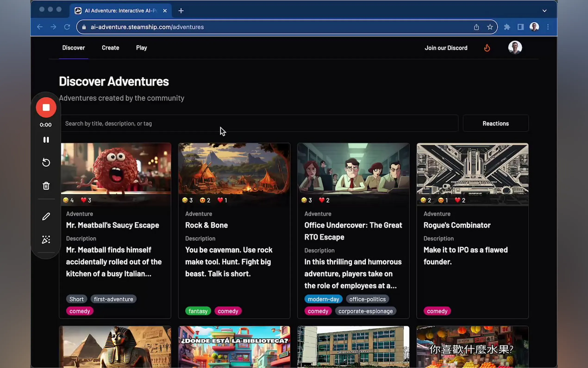Delete the recording with trash icon
588x368 pixels.
coord(46,186)
